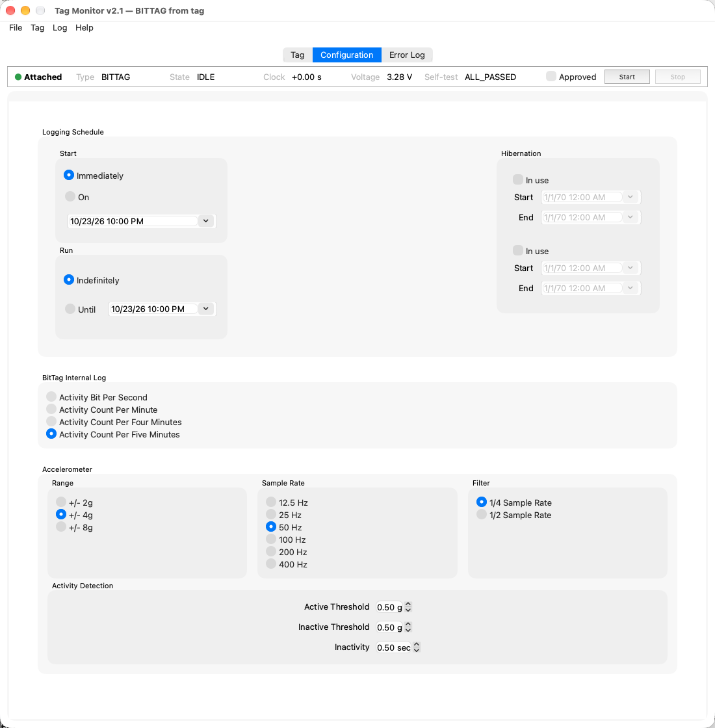Open the start date picker dropdown
This screenshot has height=728, width=715.
205,221
